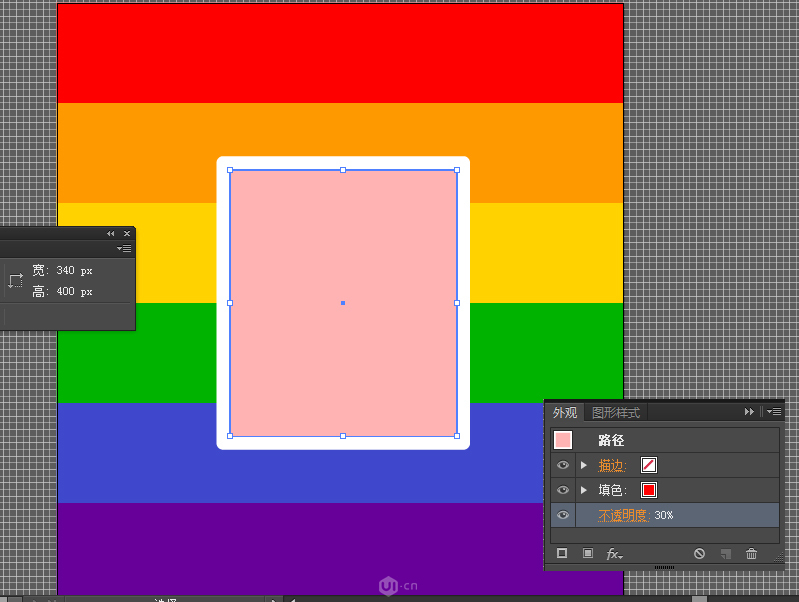799x602 pixels.
Task: Toggle visibility eye of 填色 fill row
Action: (563, 490)
